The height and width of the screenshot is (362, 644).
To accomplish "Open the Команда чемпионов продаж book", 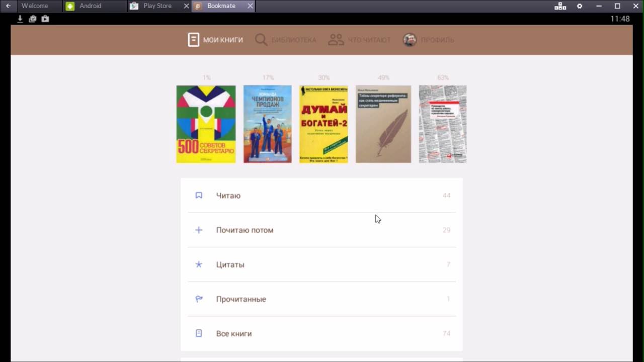I will click(267, 124).
